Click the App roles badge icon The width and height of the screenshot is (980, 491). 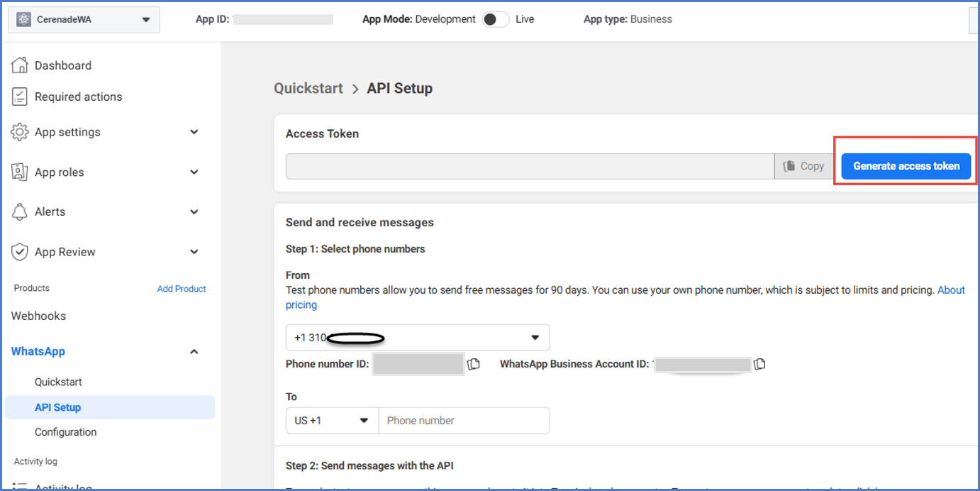[20, 172]
